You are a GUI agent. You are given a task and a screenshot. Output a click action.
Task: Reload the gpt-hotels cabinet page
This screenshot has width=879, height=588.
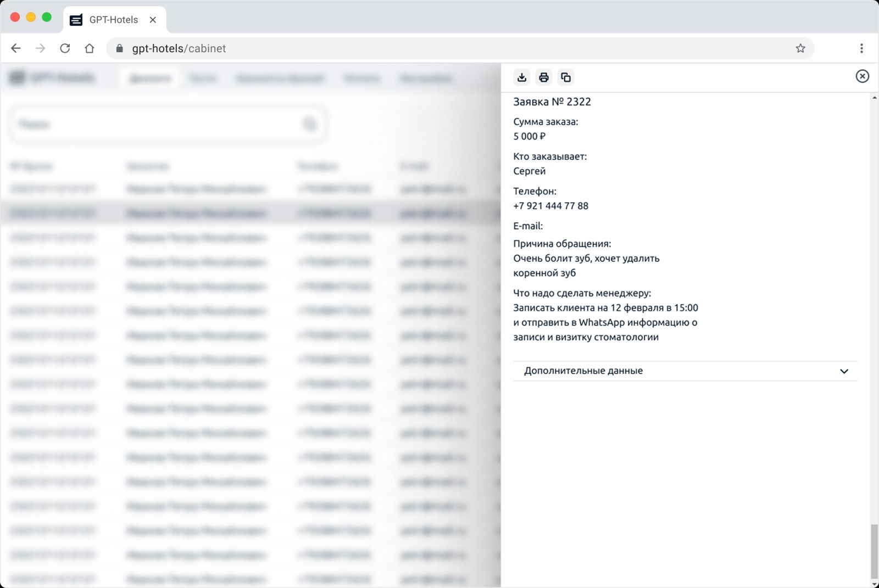(65, 48)
